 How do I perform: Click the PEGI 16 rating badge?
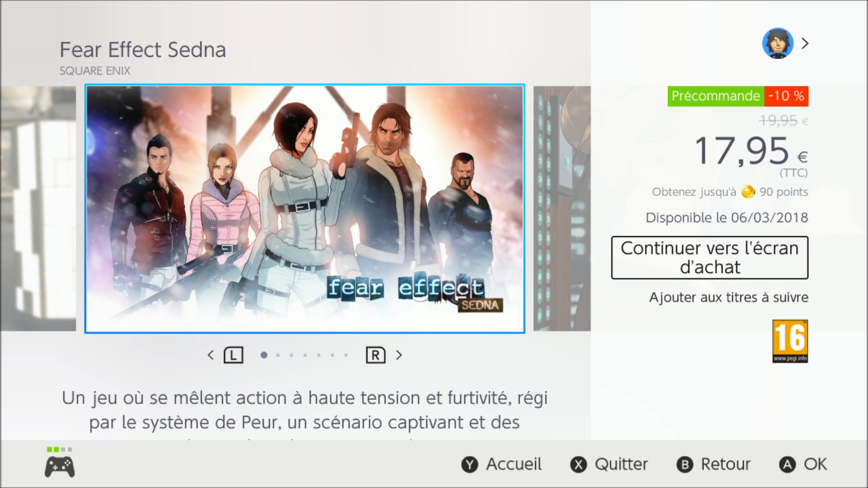pyautogui.click(x=790, y=341)
